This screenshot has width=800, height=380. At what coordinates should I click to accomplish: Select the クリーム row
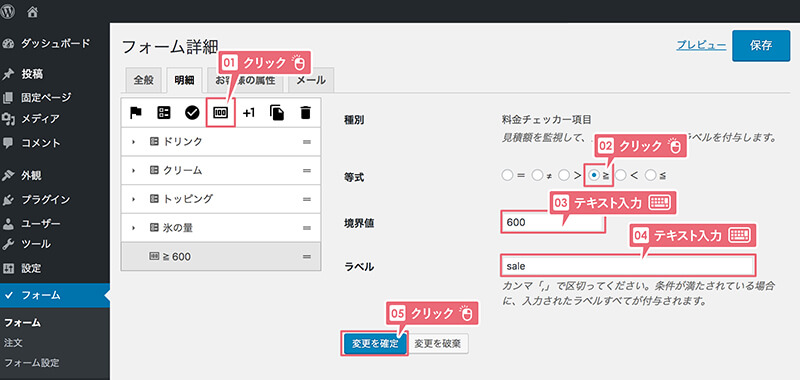coord(220,170)
